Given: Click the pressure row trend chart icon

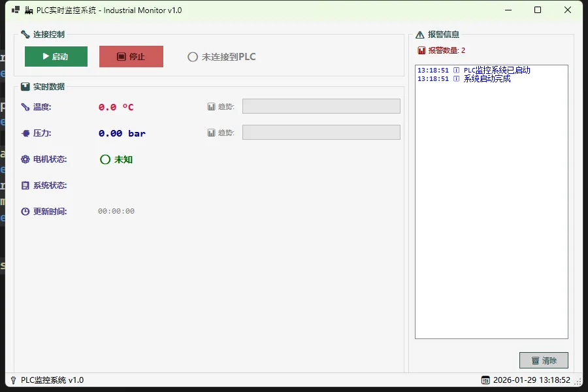Looking at the screenshot, I should coord(212,133).
